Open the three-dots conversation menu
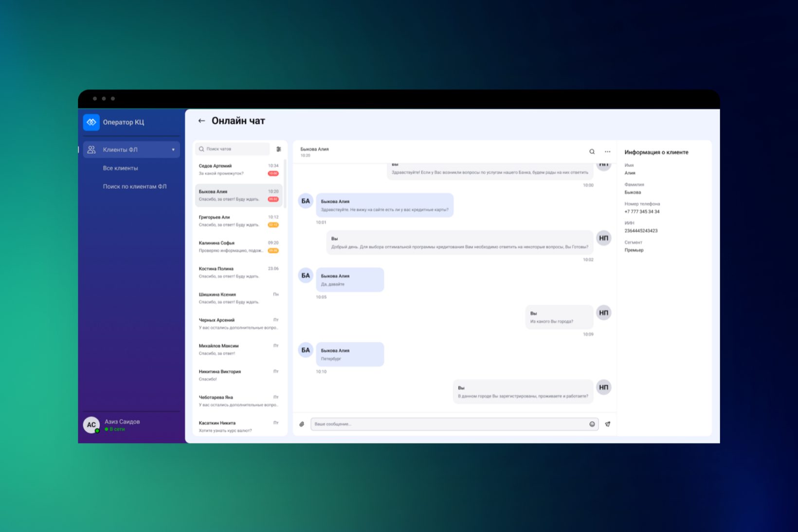Viewport: 798px width, 532px height. (607, 151)
